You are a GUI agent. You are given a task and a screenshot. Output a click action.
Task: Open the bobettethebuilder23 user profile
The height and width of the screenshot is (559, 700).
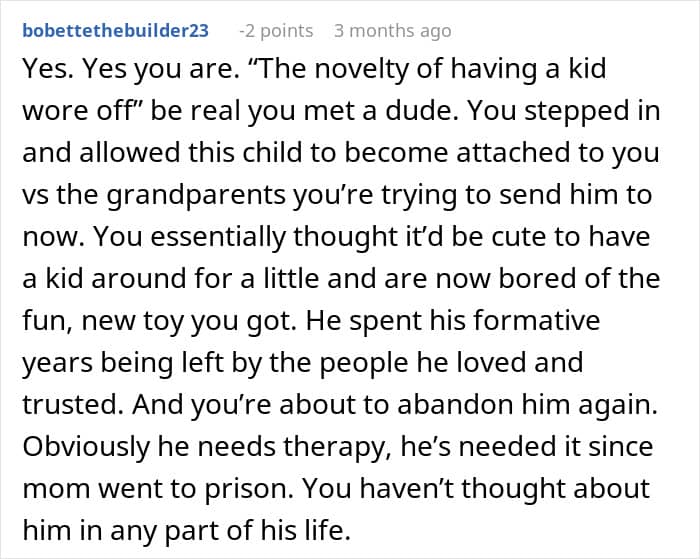(115, 30)
